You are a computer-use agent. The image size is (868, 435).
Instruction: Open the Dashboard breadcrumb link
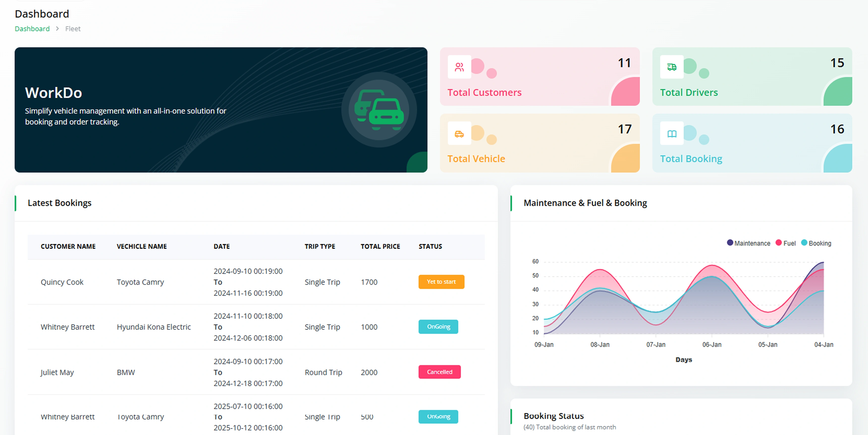click(x=32, y=29)
